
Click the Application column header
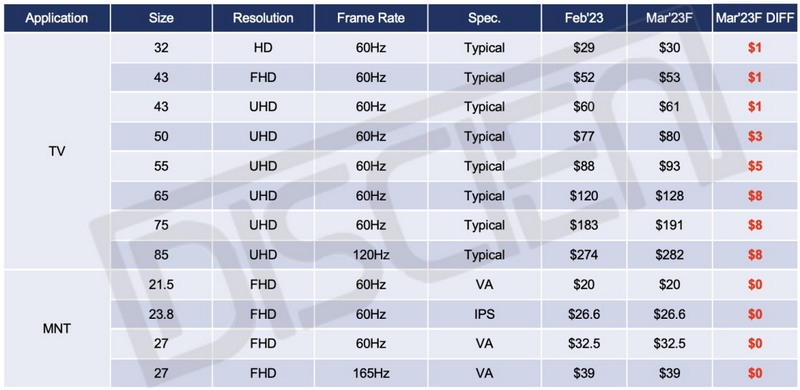[x=57, y=18]
